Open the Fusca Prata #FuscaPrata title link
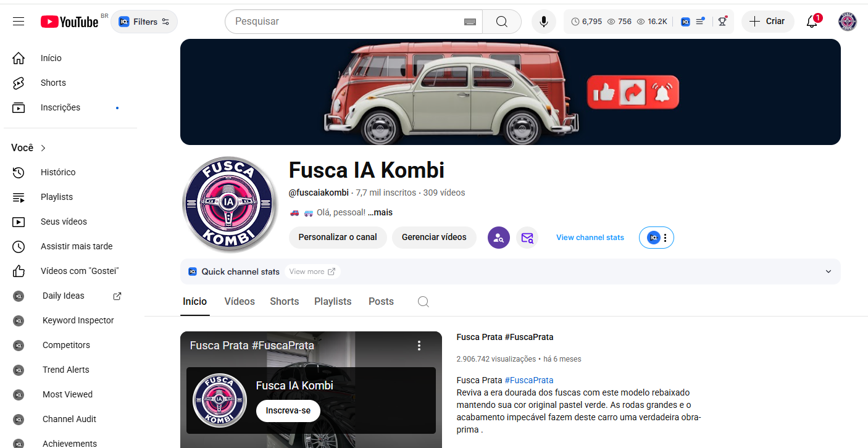The image size is (868, 448). coord(505,337)
